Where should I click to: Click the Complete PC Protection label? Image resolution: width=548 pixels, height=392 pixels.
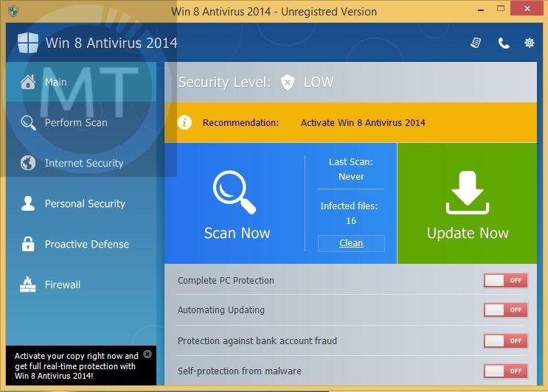coord(226,280)
